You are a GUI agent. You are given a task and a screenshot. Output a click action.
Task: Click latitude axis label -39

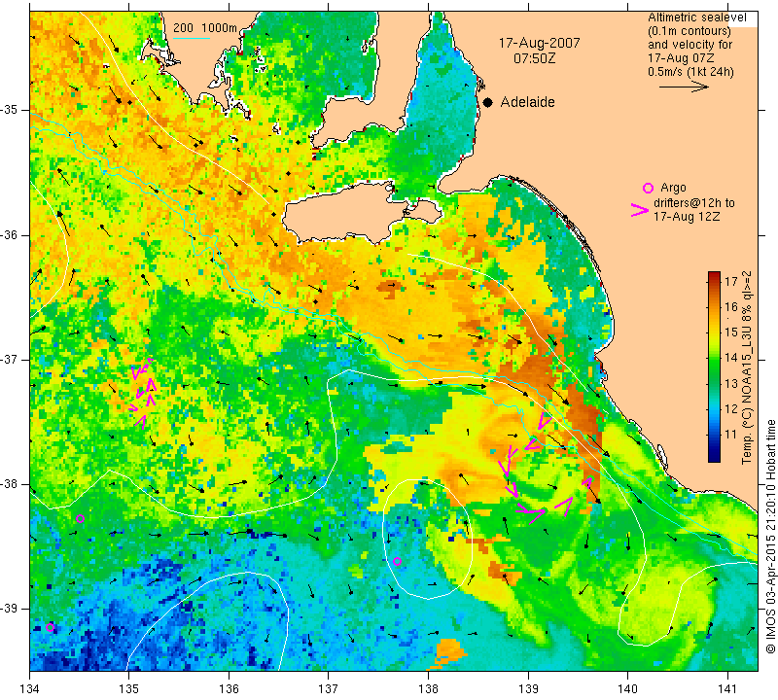point(10,609)
